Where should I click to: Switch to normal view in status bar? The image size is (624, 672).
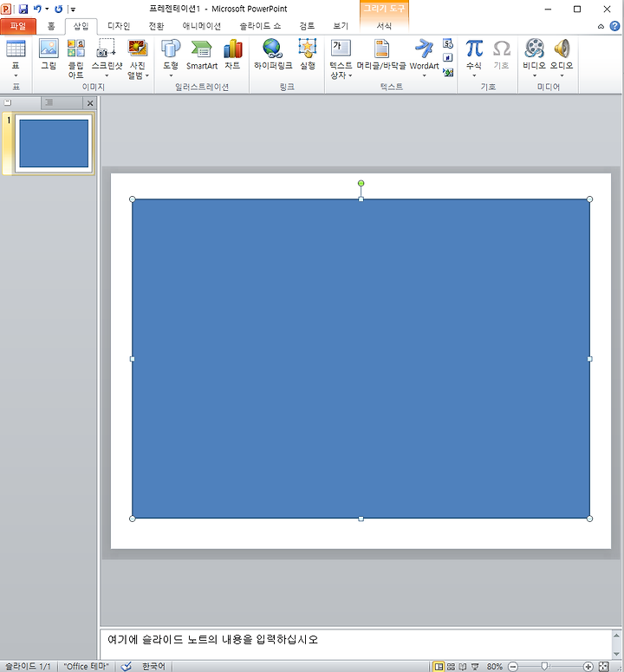pyautogui.click(x=439, y=667)
